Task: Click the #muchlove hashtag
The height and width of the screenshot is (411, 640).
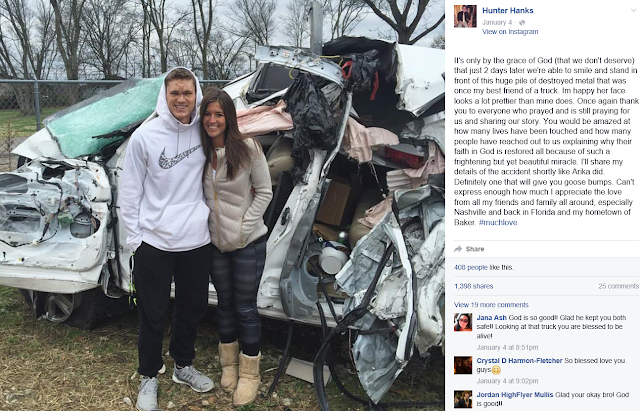Action: (498, 222)
